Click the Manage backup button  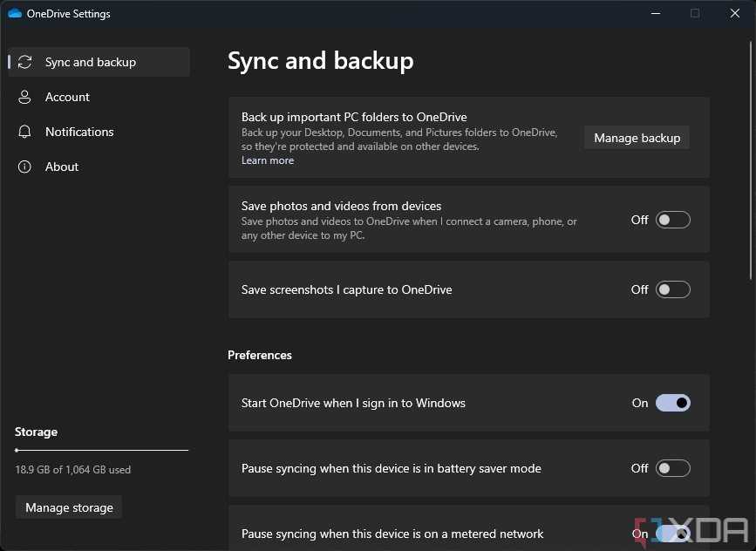(x=637, y=138)
